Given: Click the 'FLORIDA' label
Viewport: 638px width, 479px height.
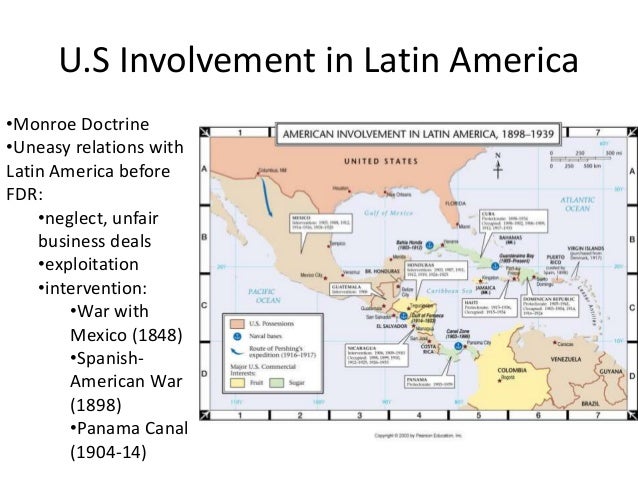Looking at the screenshot, I should [x=455, y=203].
